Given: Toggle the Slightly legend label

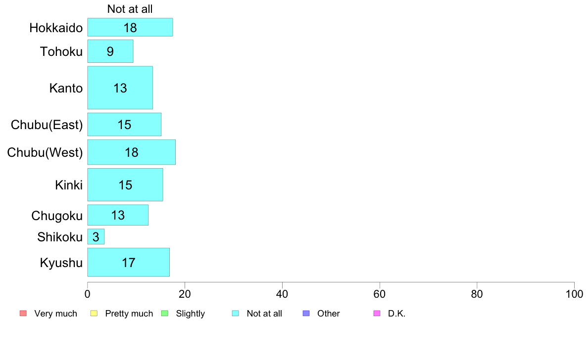Looking at the screenshot, I should point(190,314).
